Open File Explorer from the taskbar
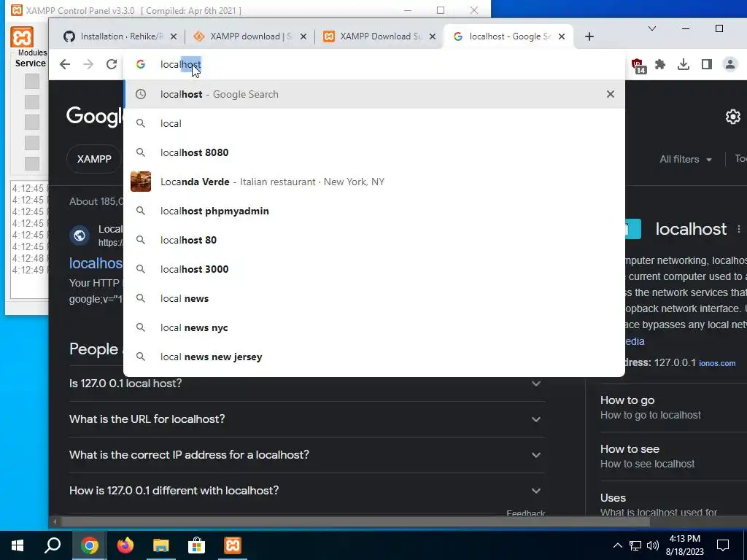 click(x=161, y=545)
